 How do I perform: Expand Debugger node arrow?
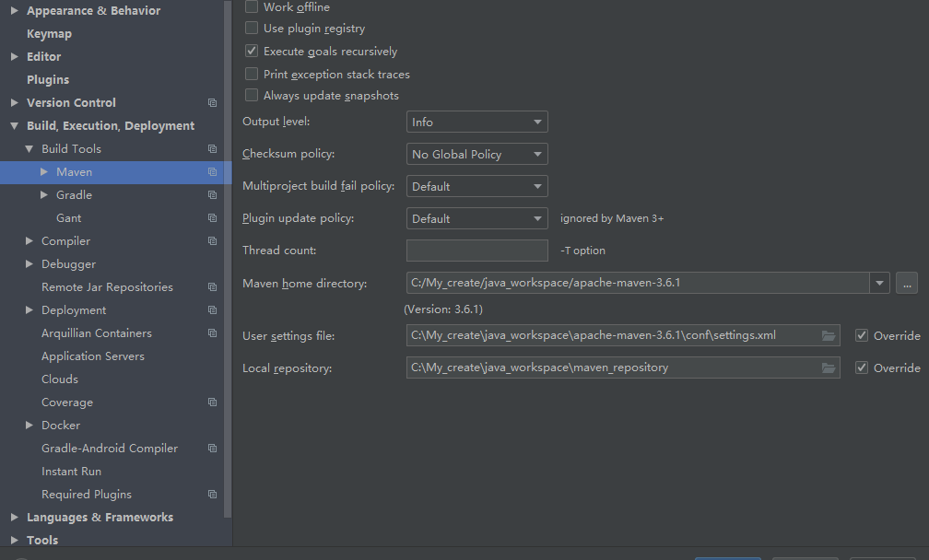click(29, 264)
